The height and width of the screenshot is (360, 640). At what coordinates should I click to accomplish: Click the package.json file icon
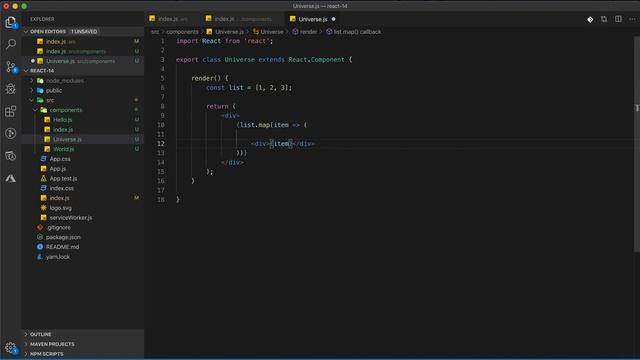40,237
